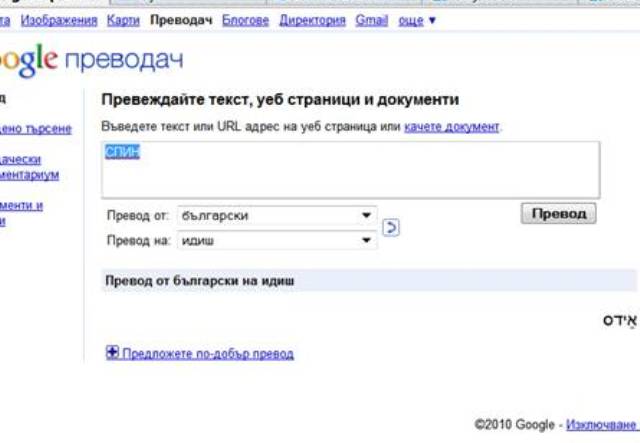Select Преводач in the top navigation
Viewport: 640px width, 443px height.
pos(181,19)
